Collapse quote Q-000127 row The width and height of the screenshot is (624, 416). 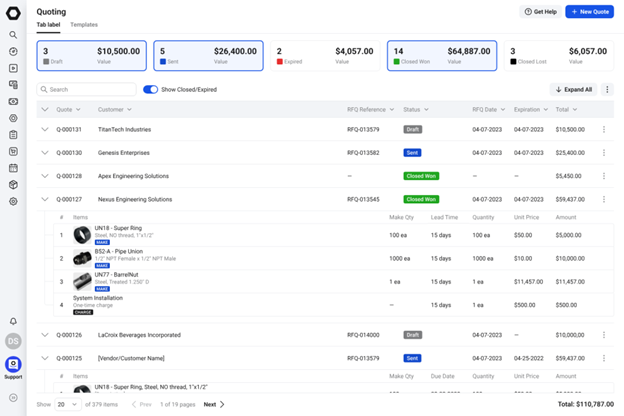click(x=45, y=199)
